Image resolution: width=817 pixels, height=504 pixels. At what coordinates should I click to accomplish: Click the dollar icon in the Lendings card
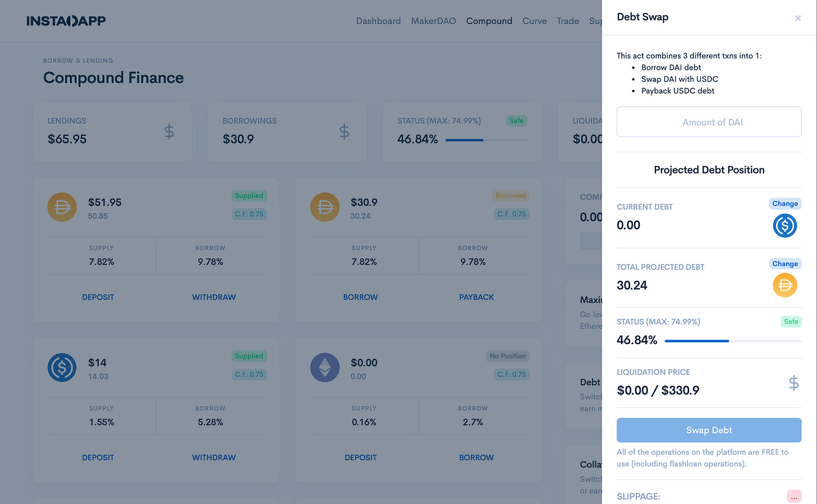pyautogui.click(x=169, y=132)
